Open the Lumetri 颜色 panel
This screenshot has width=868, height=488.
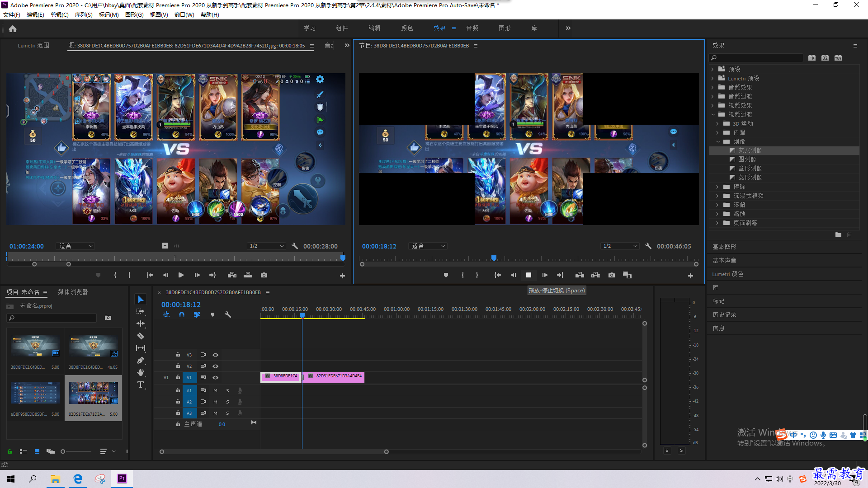coord(728,274)
